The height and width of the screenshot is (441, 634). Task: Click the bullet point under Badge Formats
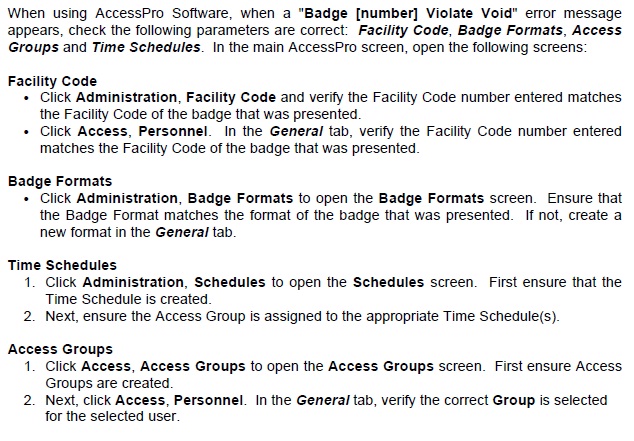pyautogui.click(x=28, y=199)
